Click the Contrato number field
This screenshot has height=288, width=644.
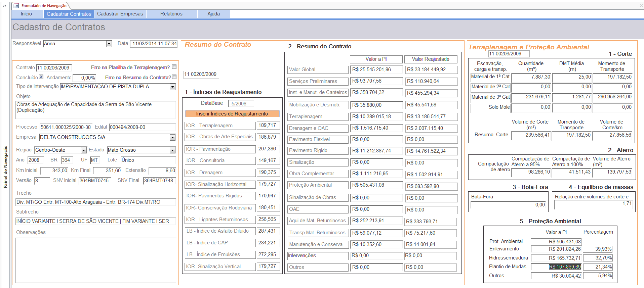(x=54, y=68)
